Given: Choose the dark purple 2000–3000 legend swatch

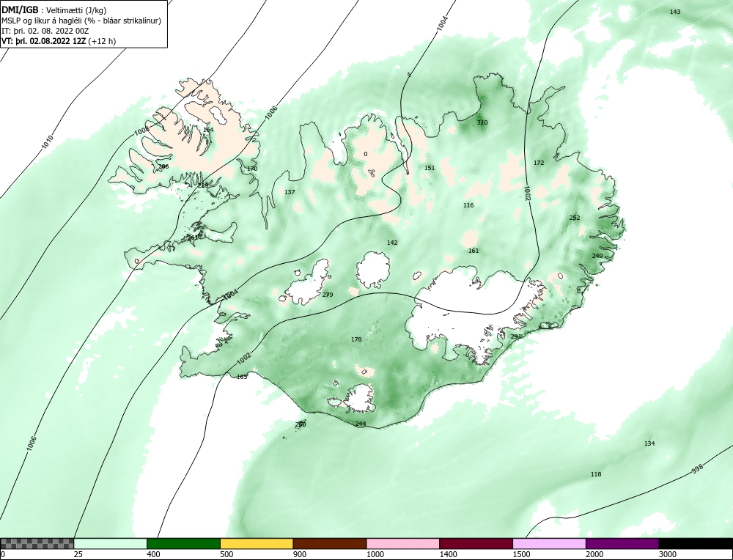Looking at the screenshot, I should pos(622,543).
